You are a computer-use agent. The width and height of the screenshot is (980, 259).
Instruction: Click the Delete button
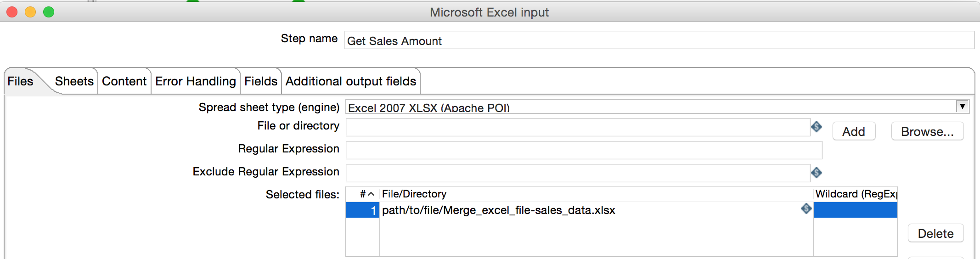pyautogui.click(x=935, y=234)
